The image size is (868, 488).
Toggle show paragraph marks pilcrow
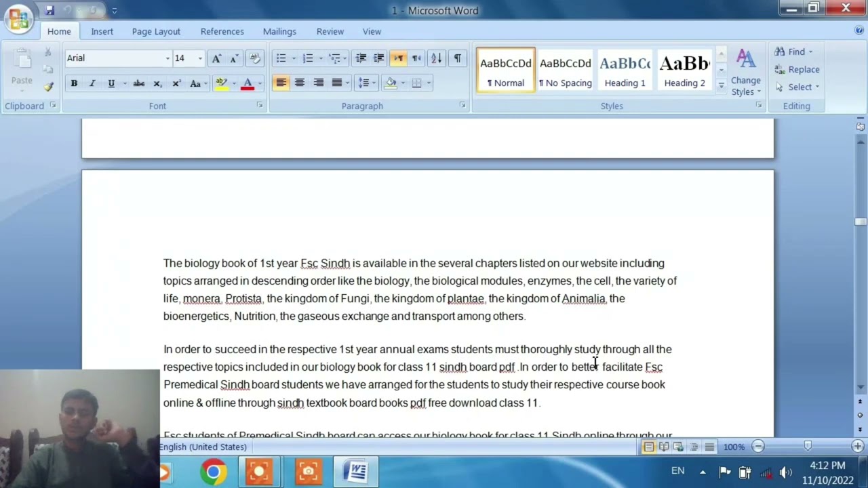point(458,58)
